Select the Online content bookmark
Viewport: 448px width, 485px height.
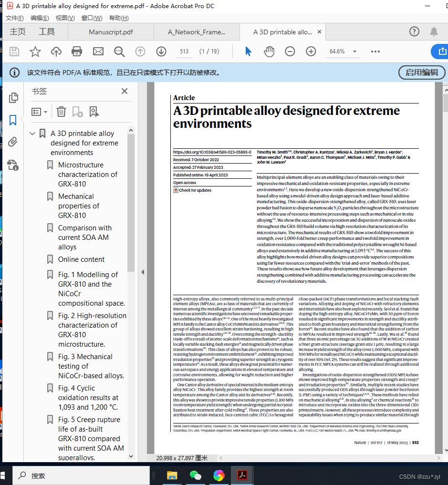81,259
